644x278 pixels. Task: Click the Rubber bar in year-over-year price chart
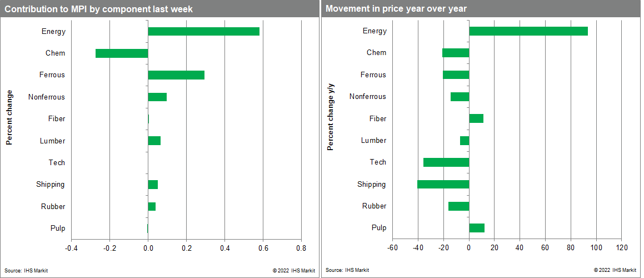click(x=458, y=206)
